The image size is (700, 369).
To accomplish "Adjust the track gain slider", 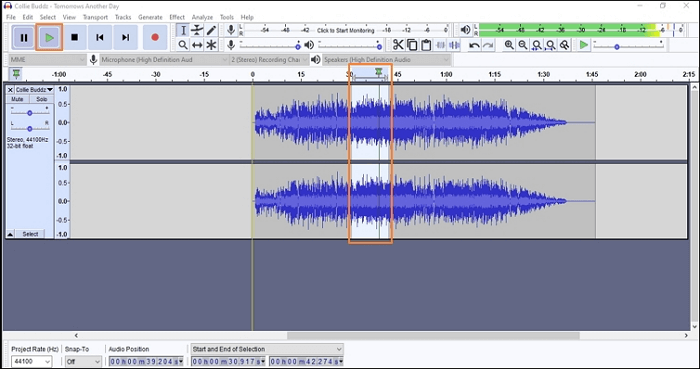I will click(x=29, y=113).
